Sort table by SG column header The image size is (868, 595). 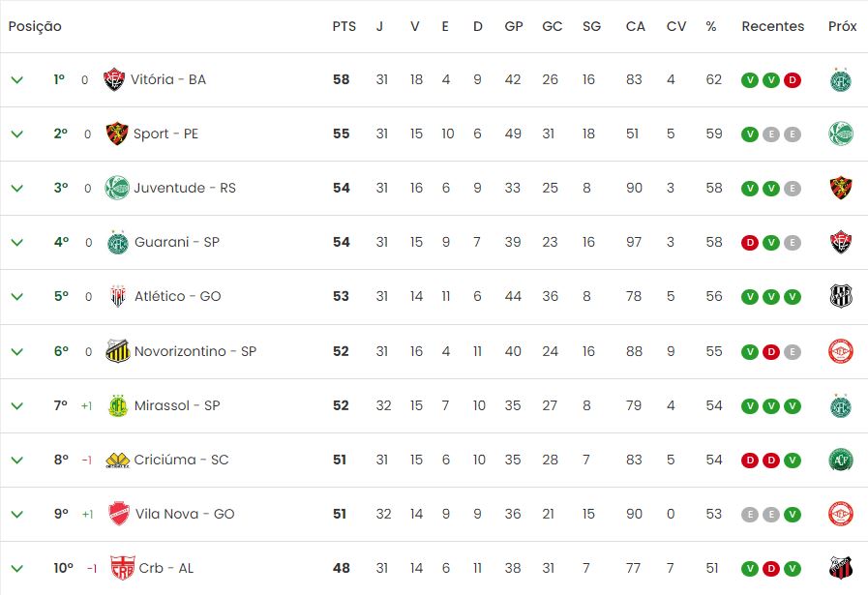591,26
